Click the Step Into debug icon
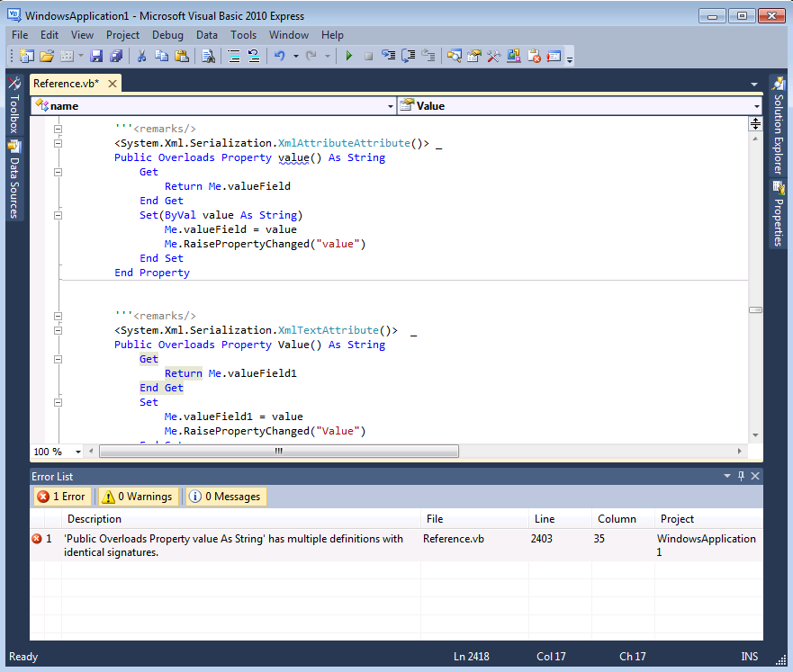The height and width of the screenshot is (672, 793). pyautogui.click(x=389, y=56)
